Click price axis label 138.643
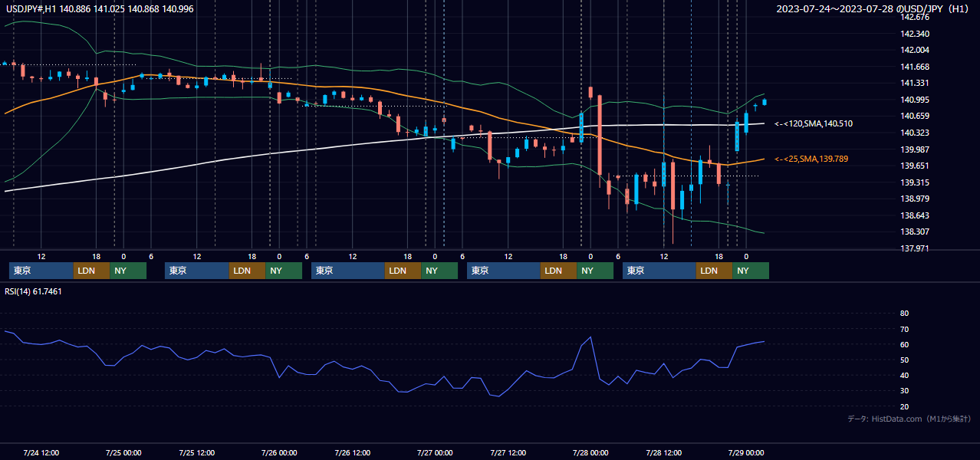Screen dimensions: 980x460 coord(916,215)
